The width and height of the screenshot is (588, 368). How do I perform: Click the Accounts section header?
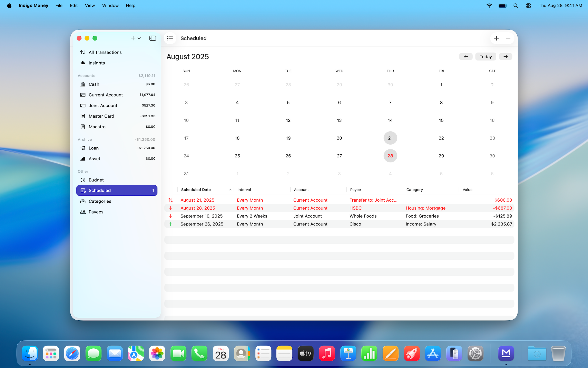(x=86, y=76)
